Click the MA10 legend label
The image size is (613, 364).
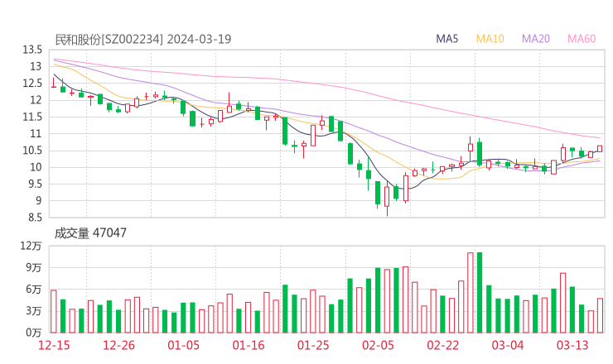[490, 39]
